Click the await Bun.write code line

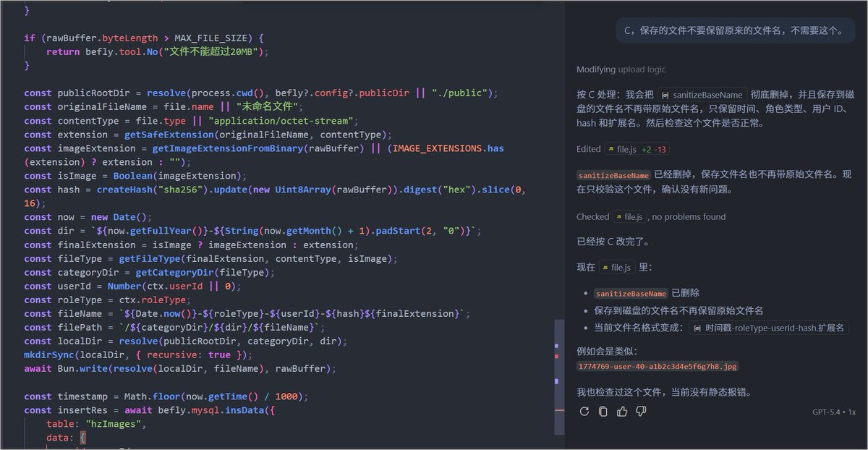coord(180,368)
